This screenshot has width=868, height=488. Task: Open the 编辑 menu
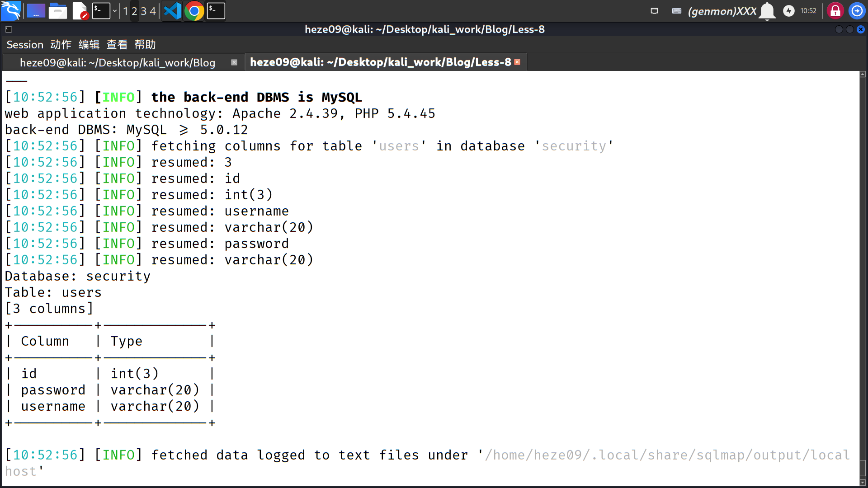click(x=89, y=45)
